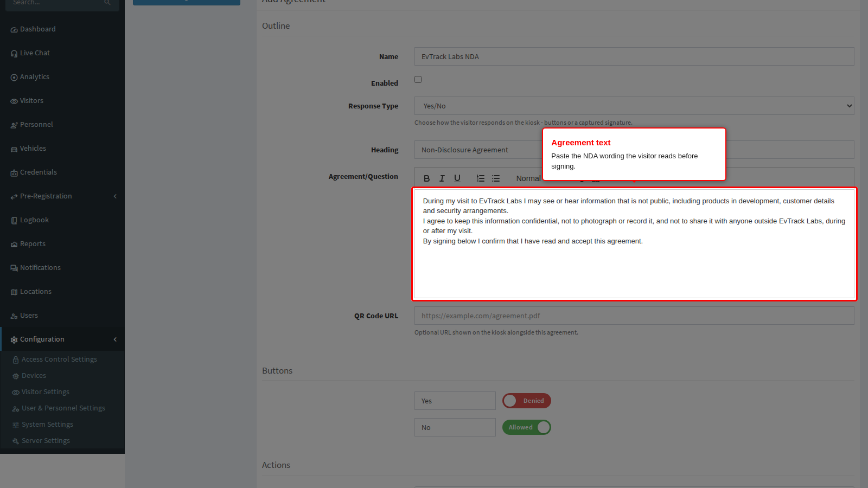868x488 pixels.
Task: Apply bold formatting in editor toolbar
Action: pos(426,178)
